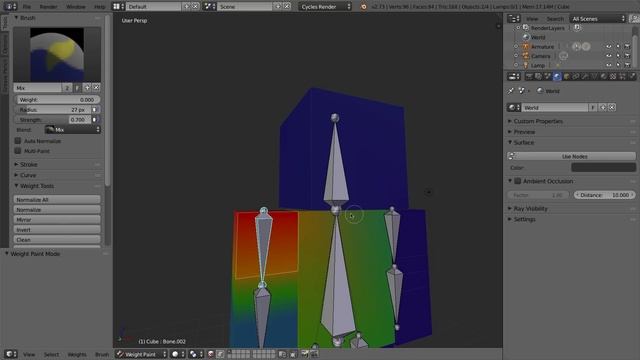Switch to the Object Data properties tab icon
The height and width of the screenshot is (360, 640).
point(595,76)
